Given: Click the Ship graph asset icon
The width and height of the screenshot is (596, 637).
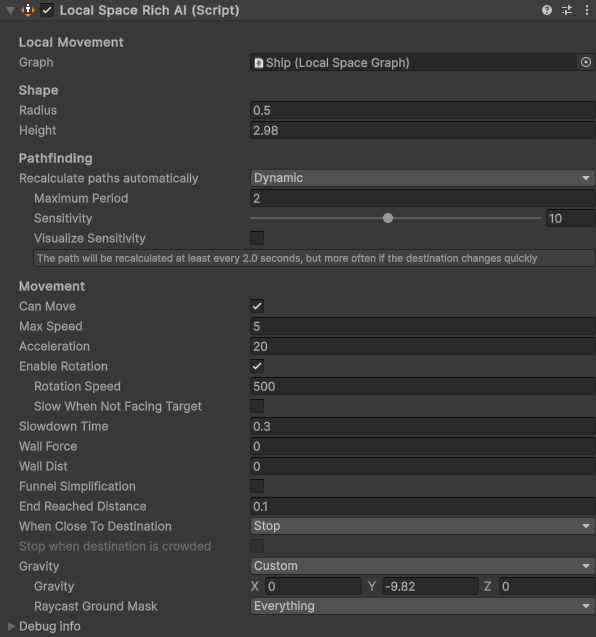Looking at the screenshot, I should (259, 63).
